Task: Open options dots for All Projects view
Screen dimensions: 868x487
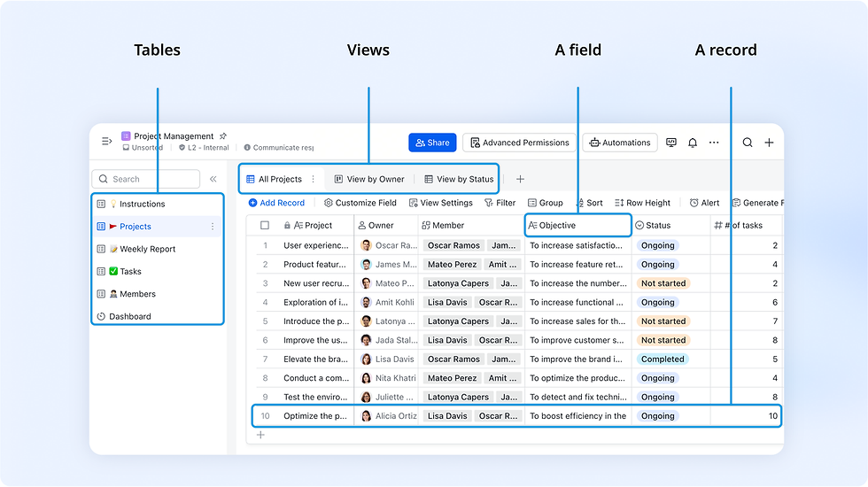Action: click(x=314, y=179)
